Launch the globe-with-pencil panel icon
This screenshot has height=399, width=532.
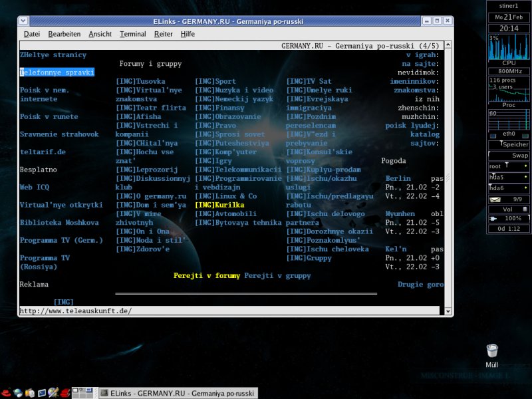click(x=53, y=393)
